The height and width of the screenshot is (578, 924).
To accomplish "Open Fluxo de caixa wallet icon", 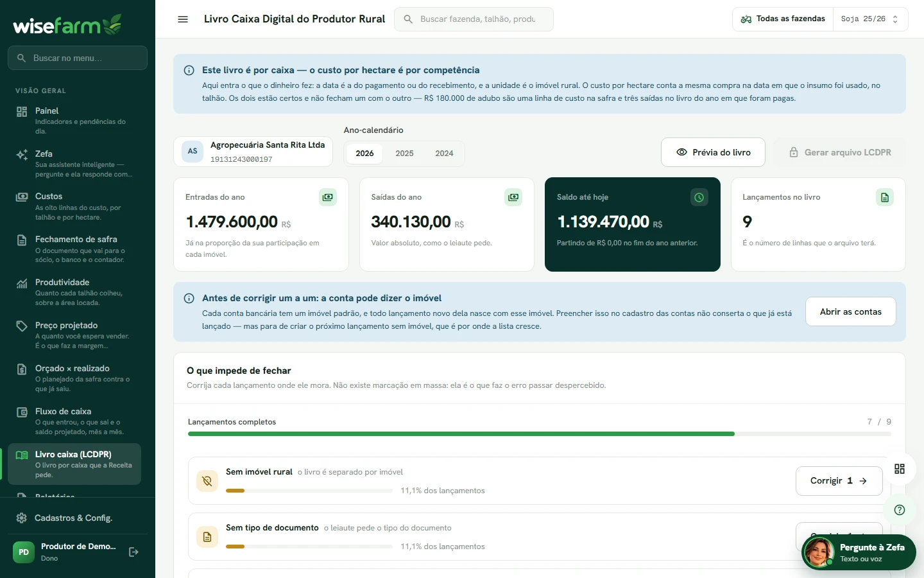I will [x=22, y=412].
